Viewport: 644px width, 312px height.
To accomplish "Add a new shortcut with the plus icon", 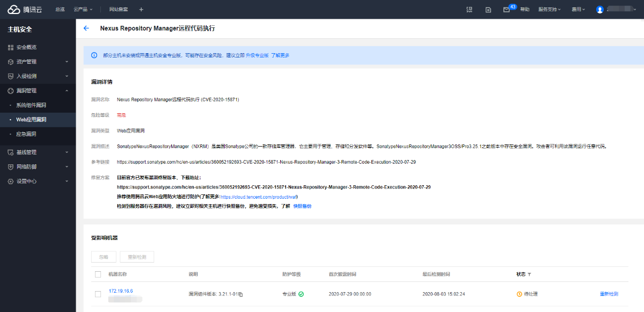I will click(141, 9).
